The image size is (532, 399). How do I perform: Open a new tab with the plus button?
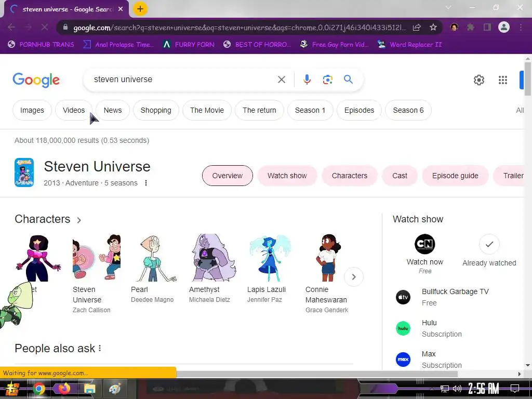tap(140, 9)
